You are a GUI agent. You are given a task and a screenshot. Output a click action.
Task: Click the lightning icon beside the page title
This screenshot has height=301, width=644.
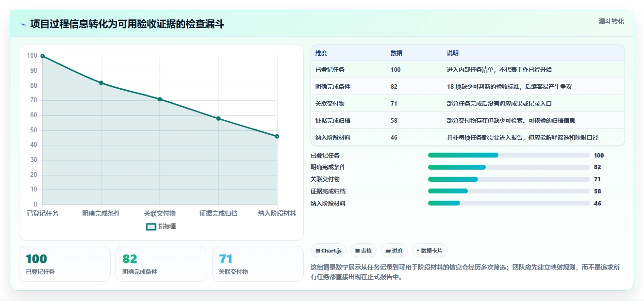(23, 24)
